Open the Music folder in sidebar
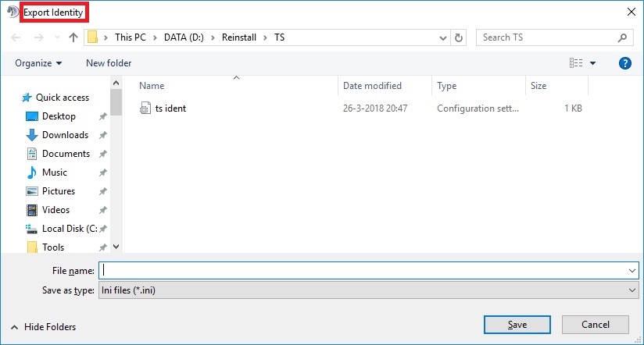 coord(54,172)
